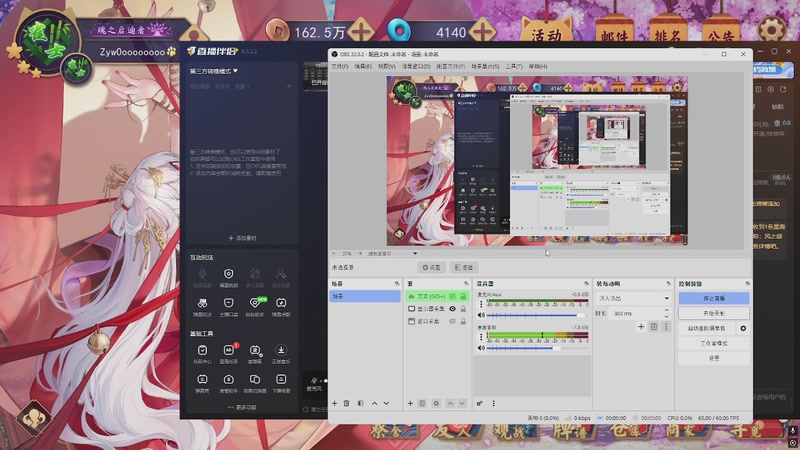Adjust the Mic/Aux volume slider
This screenshot has width=800, height=450.
[538, 315]
